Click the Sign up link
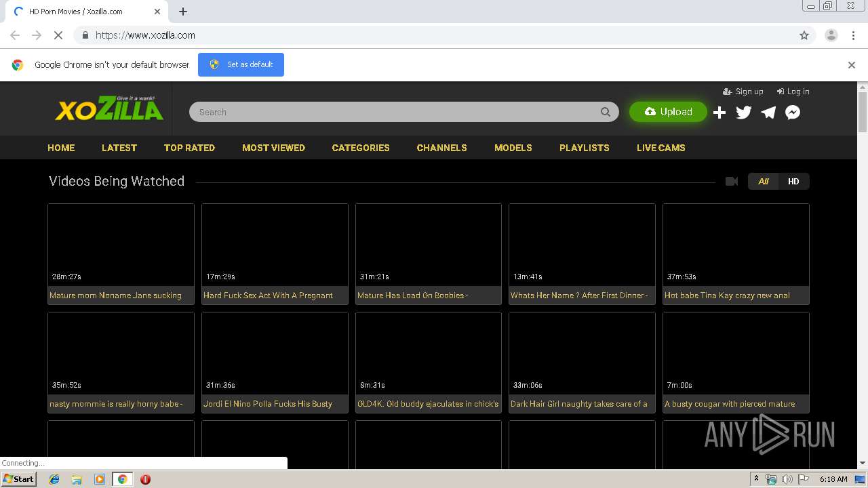 743,91
